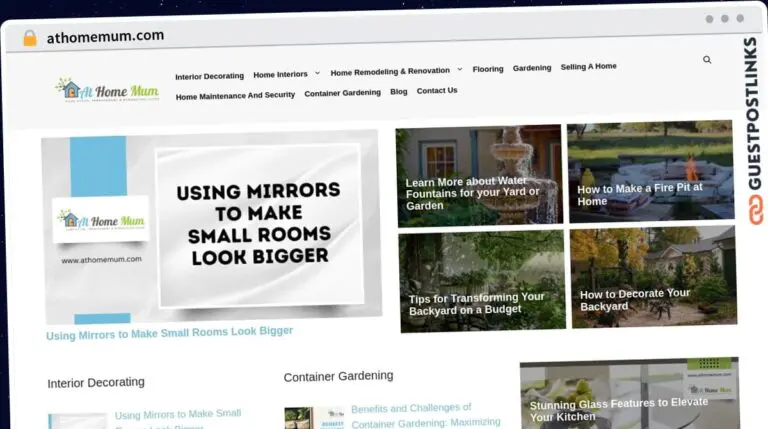
Task: Open Home Maintenance And Security page
Action: (235, 95)
